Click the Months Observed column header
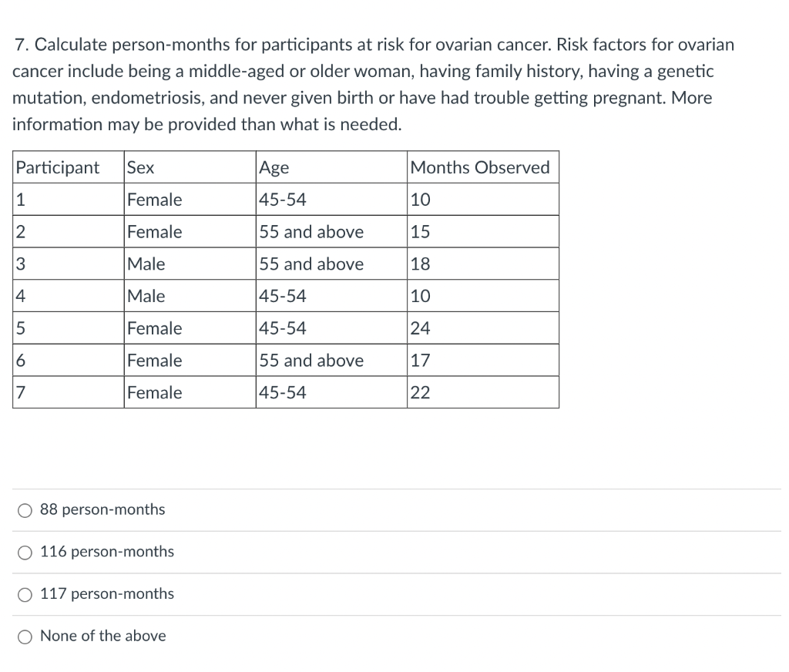This screenshot has height=672, width=789. click(482, 167)
